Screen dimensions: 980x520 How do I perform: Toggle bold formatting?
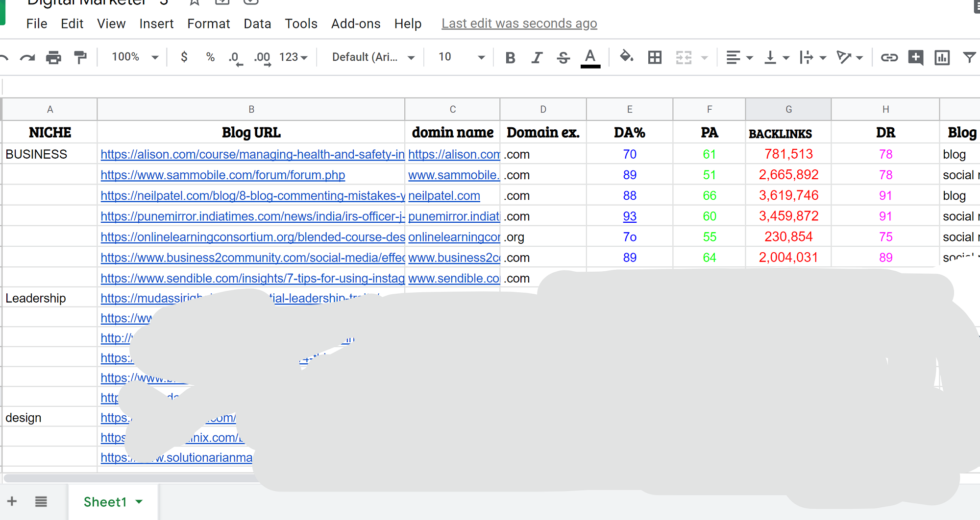[x=510, y=57]
